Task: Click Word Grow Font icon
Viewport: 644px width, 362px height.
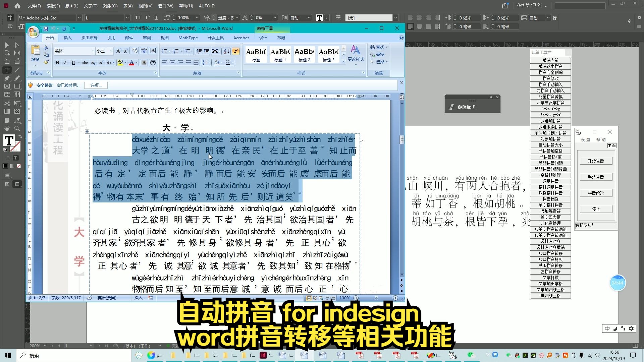Action: (x=118, y=51)
